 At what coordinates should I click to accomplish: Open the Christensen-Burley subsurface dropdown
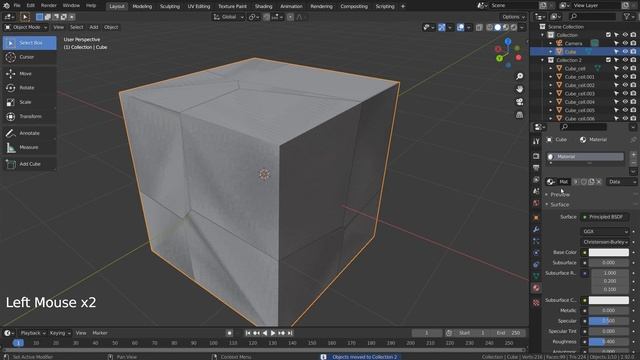[604, 242]
